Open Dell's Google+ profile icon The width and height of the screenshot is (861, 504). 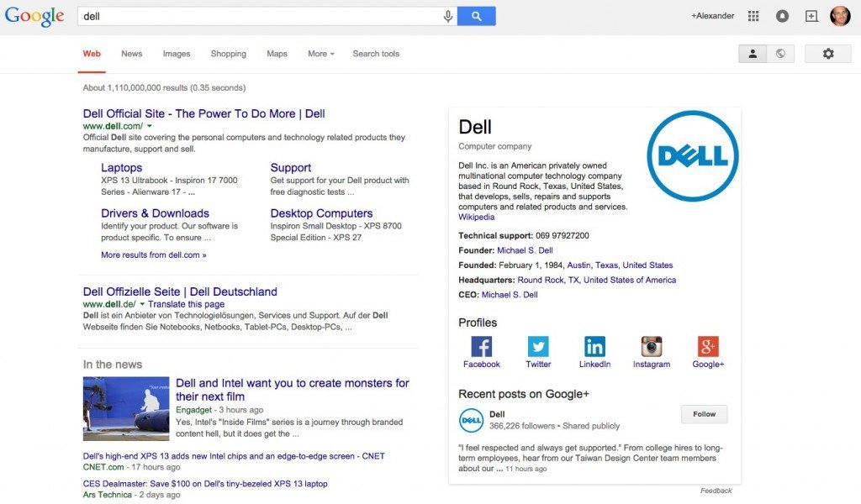point(708,347)
